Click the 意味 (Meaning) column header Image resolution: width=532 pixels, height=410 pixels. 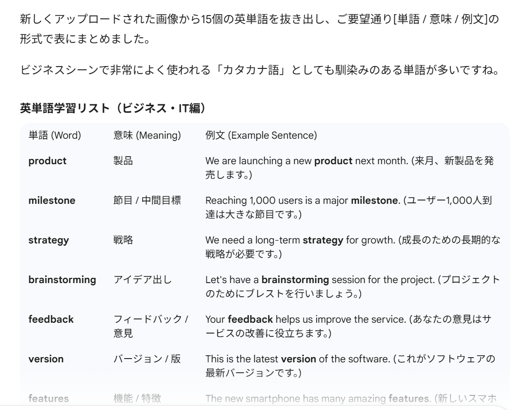click(147, 135)
